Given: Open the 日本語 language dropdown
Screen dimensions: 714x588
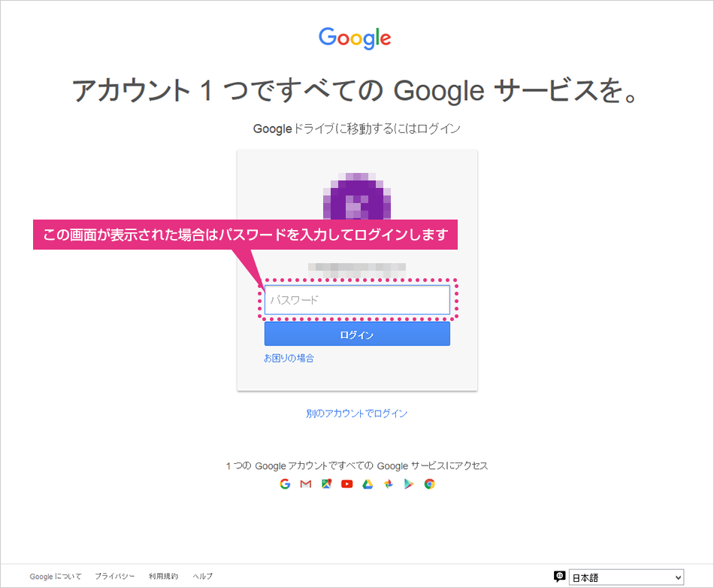Looking at the screenshot, I should pyautogui.click(x=626, y=577).
